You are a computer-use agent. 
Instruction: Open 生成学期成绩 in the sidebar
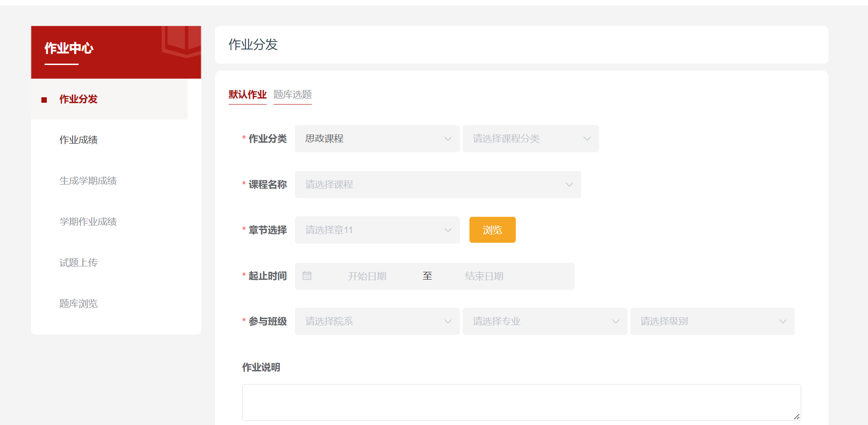[x=88, y=181]
